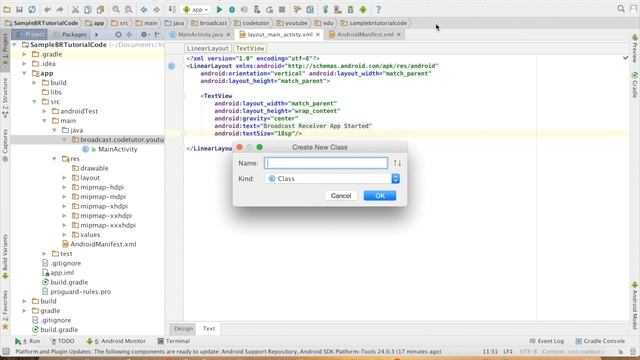Click the green Android robot toolbar icon

pyautogui.click(x=363, y=9)
